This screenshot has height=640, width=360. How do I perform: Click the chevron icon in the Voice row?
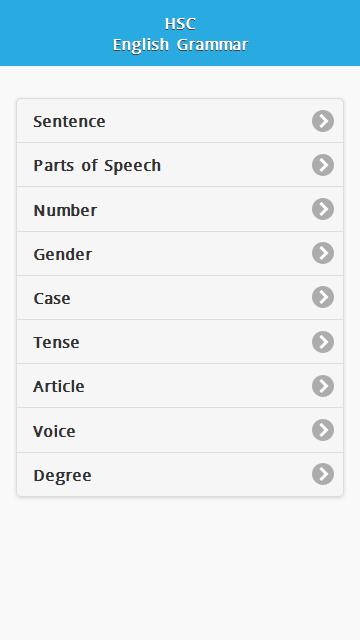pyautogui.click(x=323, y=430)
